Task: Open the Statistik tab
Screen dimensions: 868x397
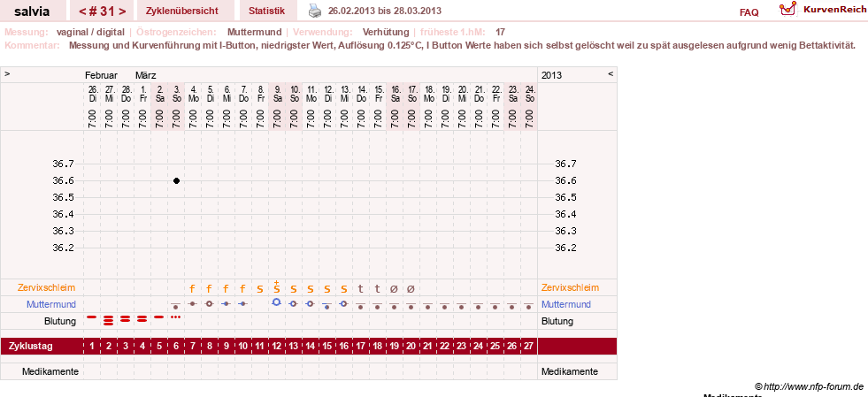Action: (x=267, y=11)
